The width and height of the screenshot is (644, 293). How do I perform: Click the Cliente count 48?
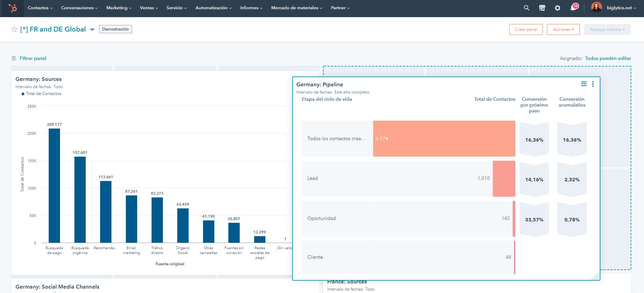tap(508, 257)
